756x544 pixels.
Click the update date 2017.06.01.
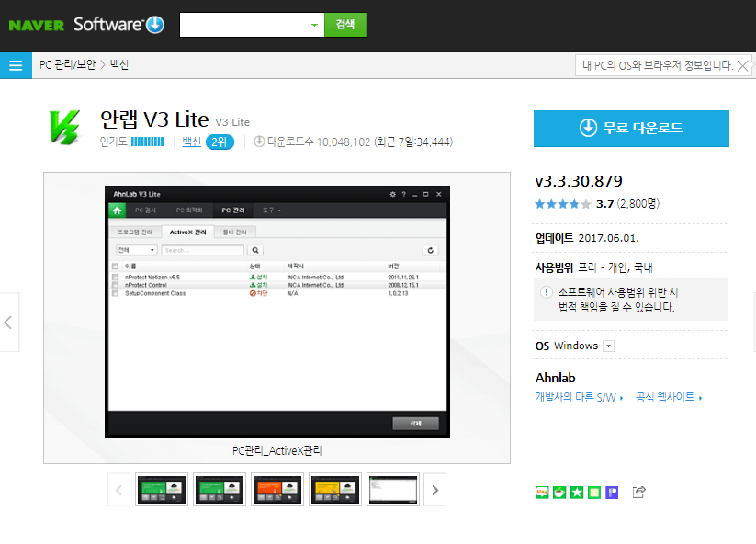click(608, 238)
